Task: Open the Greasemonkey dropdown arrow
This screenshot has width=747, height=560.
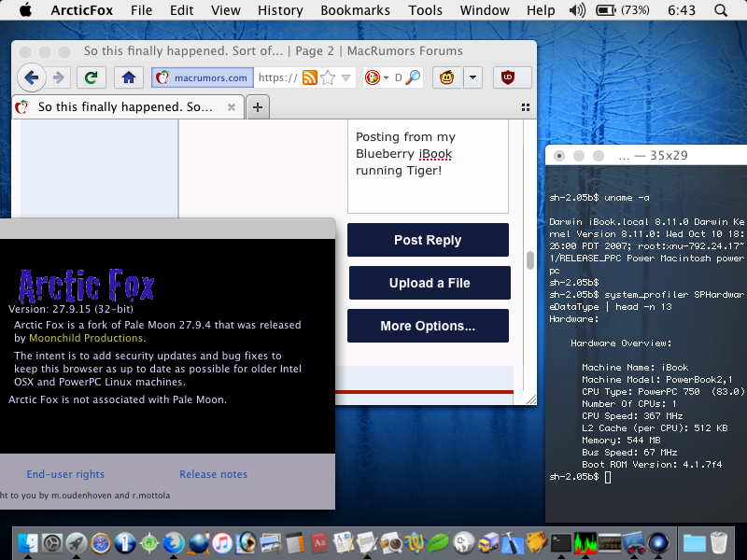Action: point(472,77)
